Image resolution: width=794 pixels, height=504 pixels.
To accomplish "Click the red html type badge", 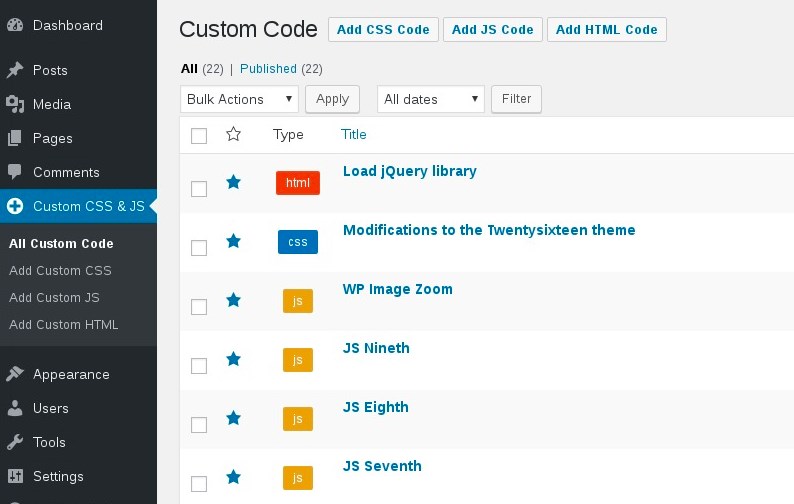I will pyautogui.click(x=298, y=183).
